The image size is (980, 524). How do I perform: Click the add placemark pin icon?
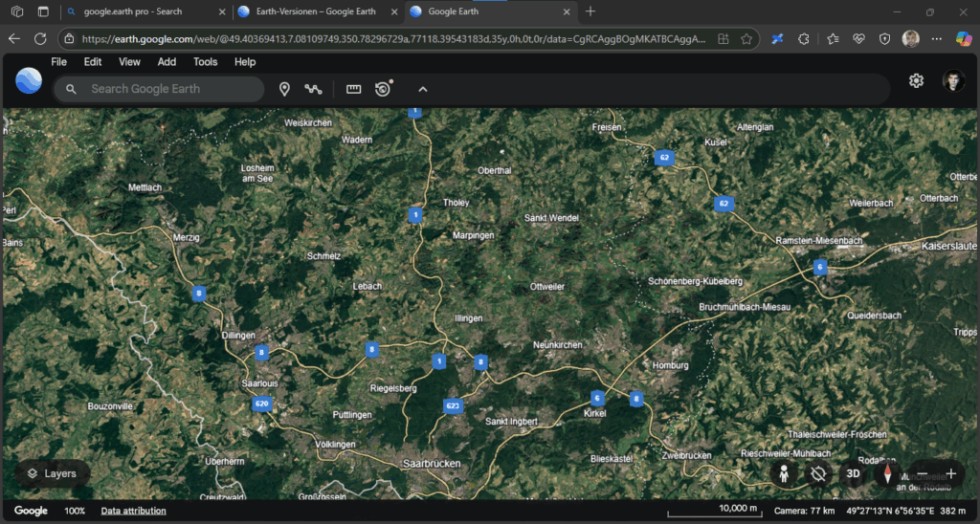(x=284, y=89)
